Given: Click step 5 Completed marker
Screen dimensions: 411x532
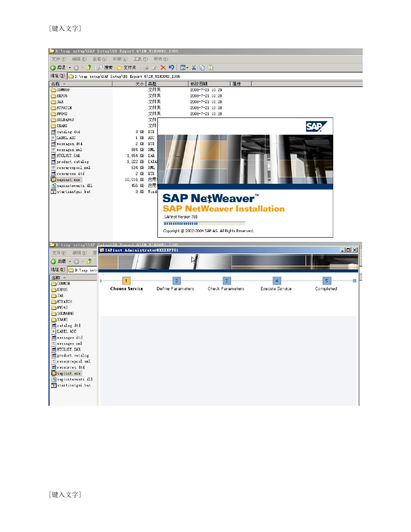Looking at the screenshot, I should click(327, 281).
